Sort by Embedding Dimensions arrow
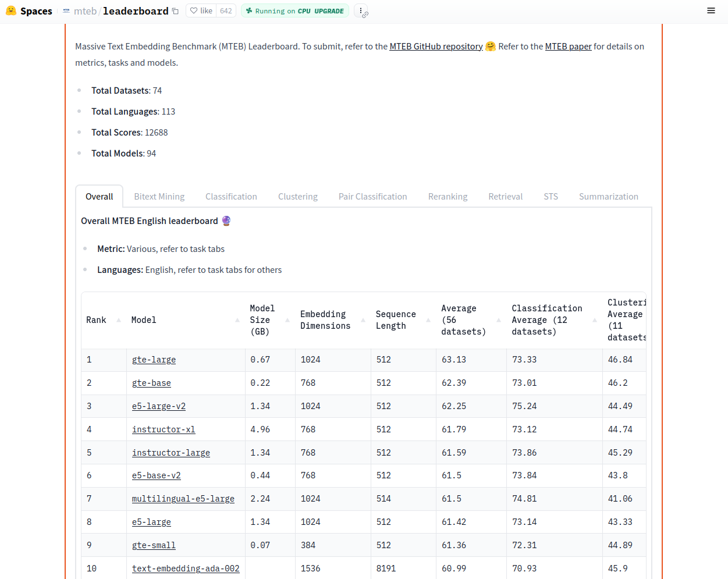728x579 pixels. point(363,320)
